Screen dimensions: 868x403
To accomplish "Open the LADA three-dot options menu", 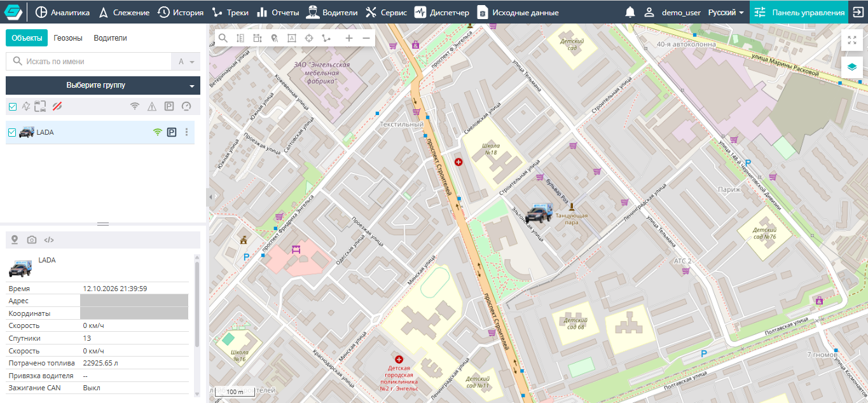I will click(x=186, y=132).
